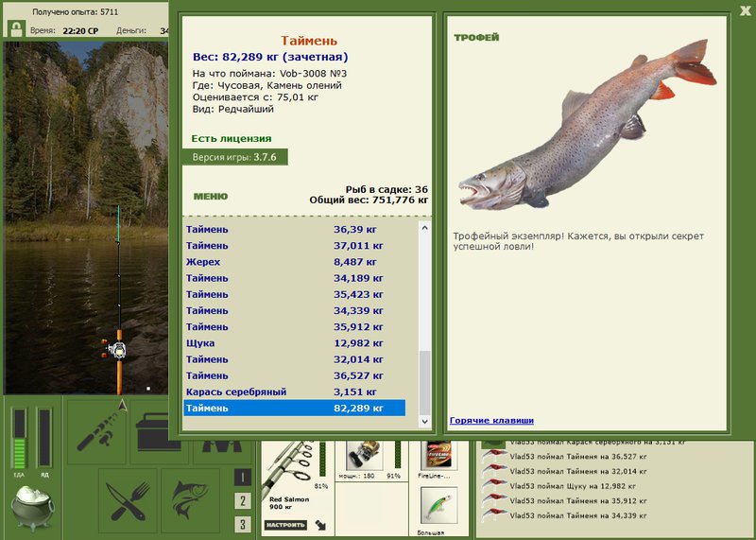Select the Таймень 36,527 кг row in list
The width and height of the screenshot is (756, 540).
[295, 375]
